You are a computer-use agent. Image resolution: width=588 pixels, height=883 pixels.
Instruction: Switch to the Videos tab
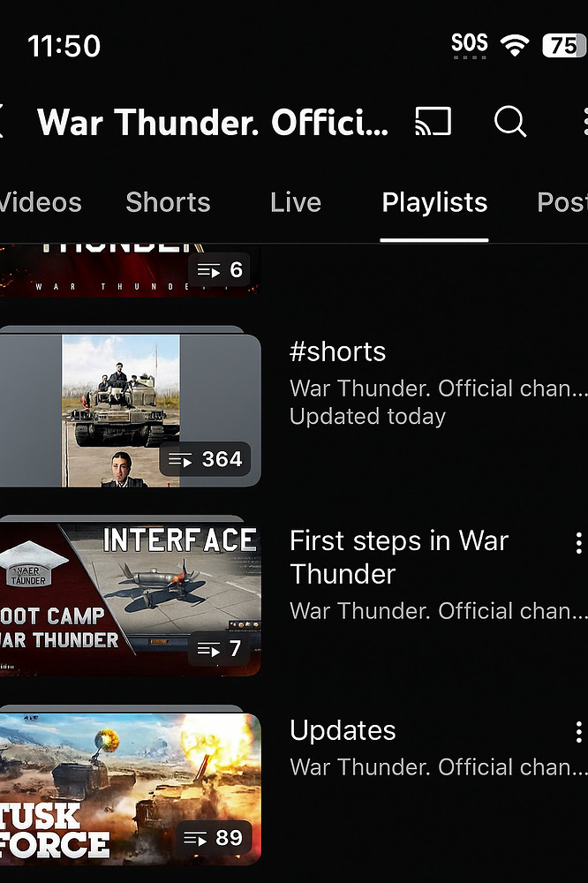[x=40, y=202]
